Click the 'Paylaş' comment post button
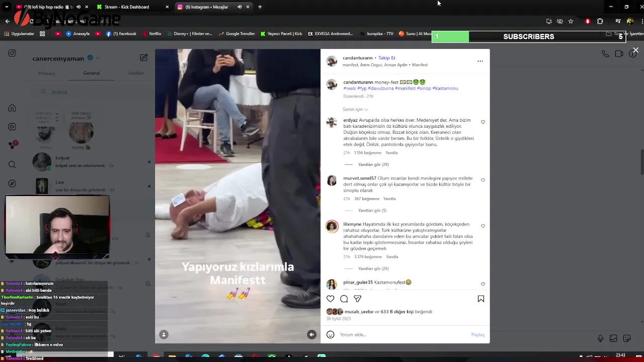644x362 pixels. (x=478, y=334)
